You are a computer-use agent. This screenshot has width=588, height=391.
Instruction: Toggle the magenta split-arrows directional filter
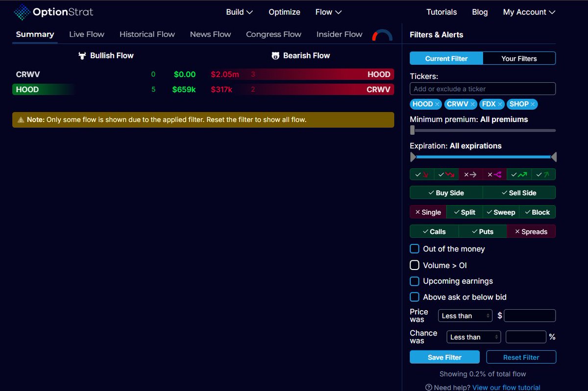495,174
